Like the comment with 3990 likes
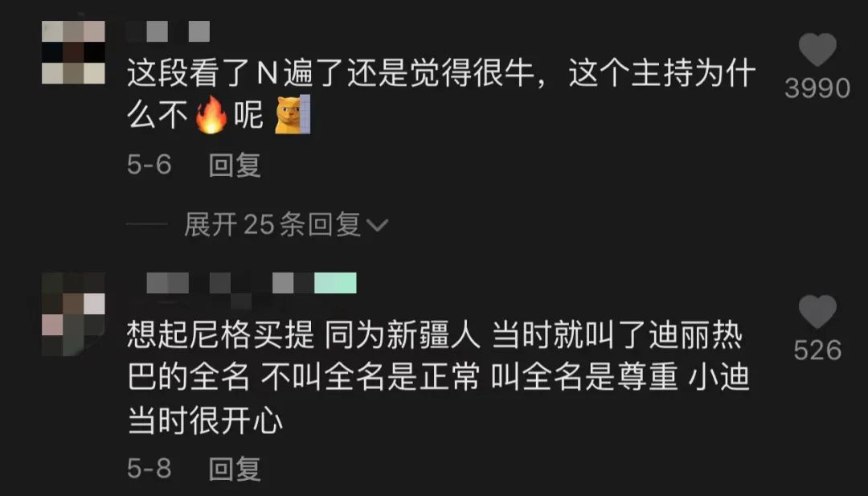The image size is (868, 496). pyautogui.click(x=817, y=49)
